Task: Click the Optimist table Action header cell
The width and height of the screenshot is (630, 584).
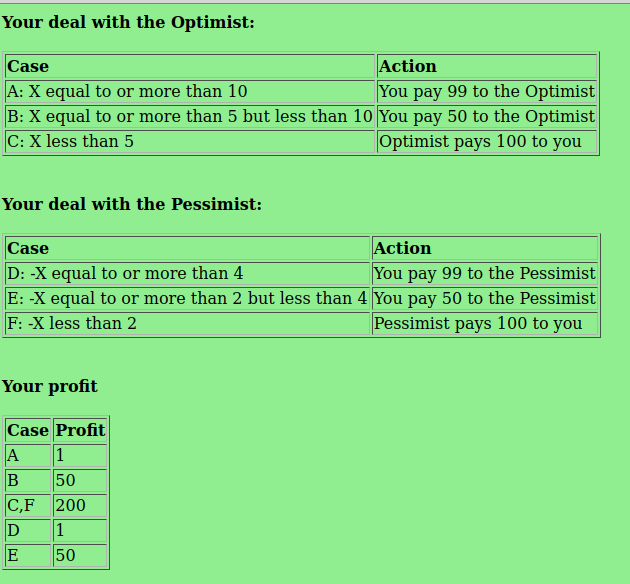Action: tap(487, 66)
